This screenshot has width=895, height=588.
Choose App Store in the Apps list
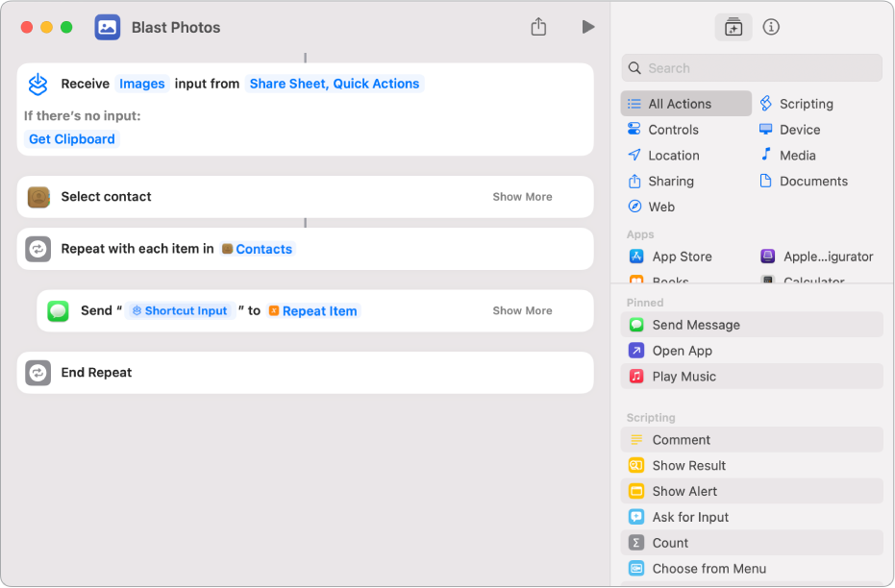point(671,257)
